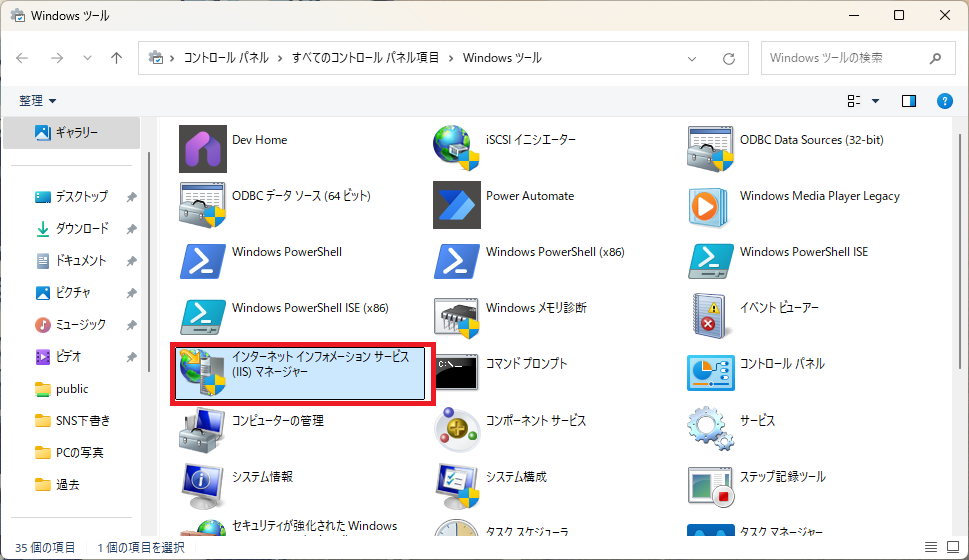Select Windows PowerShell ISE icon
Viewport: 969px width, 560px height.
[x=711, y=261]
